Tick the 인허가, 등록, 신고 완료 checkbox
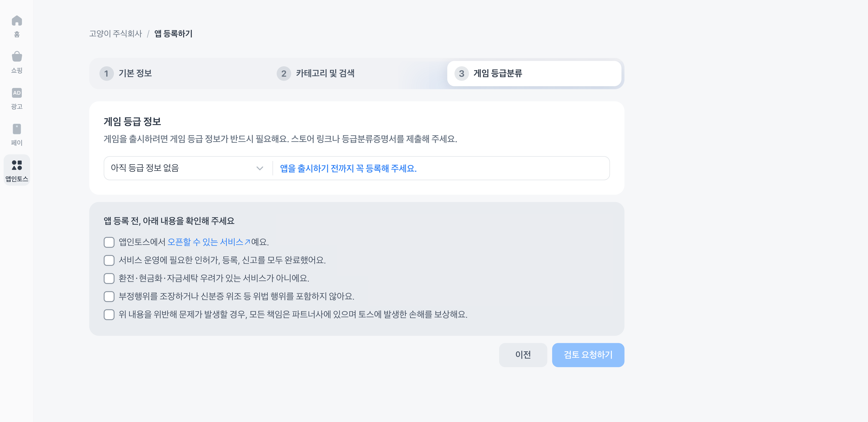Viewport: 868px width, 422px height. 109,260
